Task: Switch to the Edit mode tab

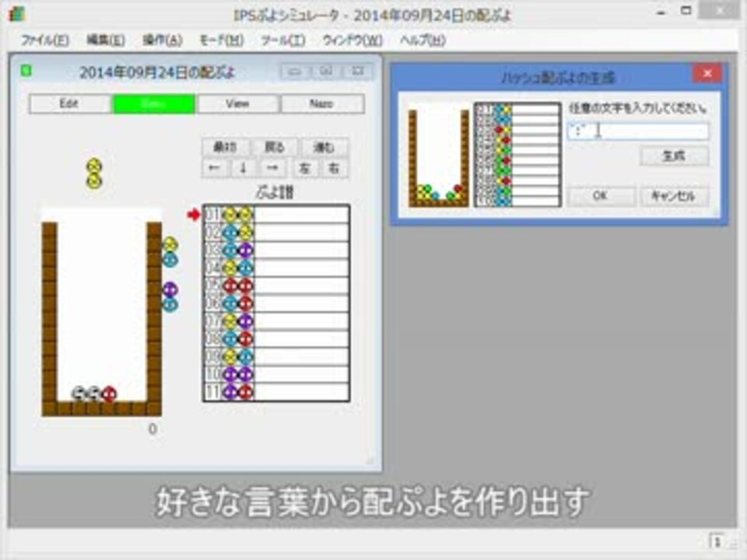Action: (x=69, y=103)
